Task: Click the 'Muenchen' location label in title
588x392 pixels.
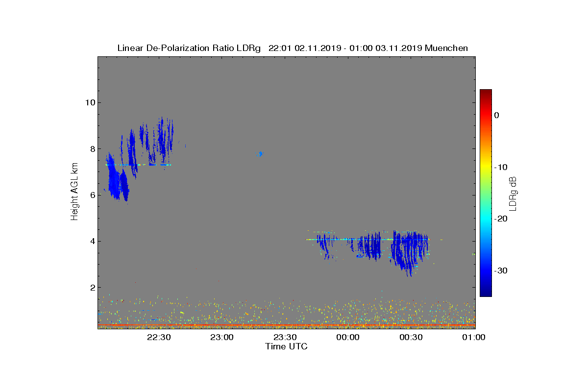Action: (446, 48)
